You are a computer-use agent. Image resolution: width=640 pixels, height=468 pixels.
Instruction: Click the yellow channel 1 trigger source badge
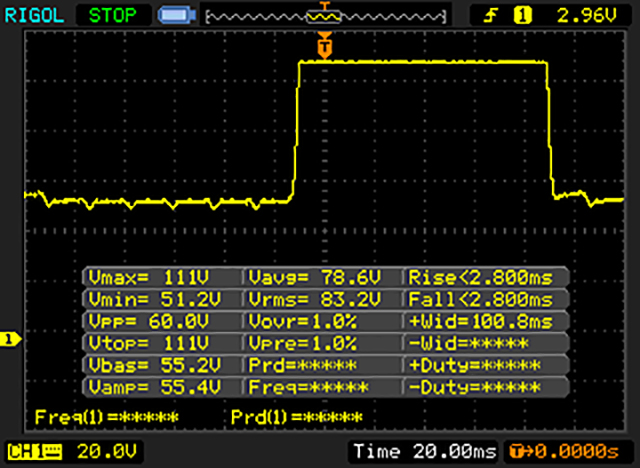pos(522,16)
